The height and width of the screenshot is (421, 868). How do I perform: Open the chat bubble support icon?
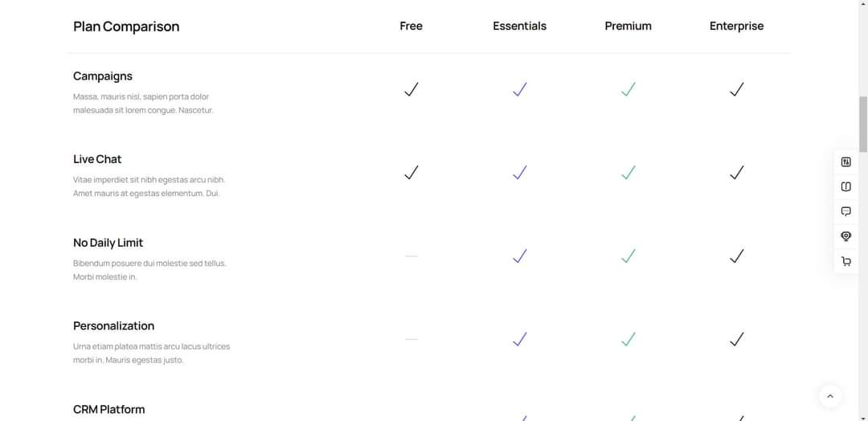click(845, 211)
